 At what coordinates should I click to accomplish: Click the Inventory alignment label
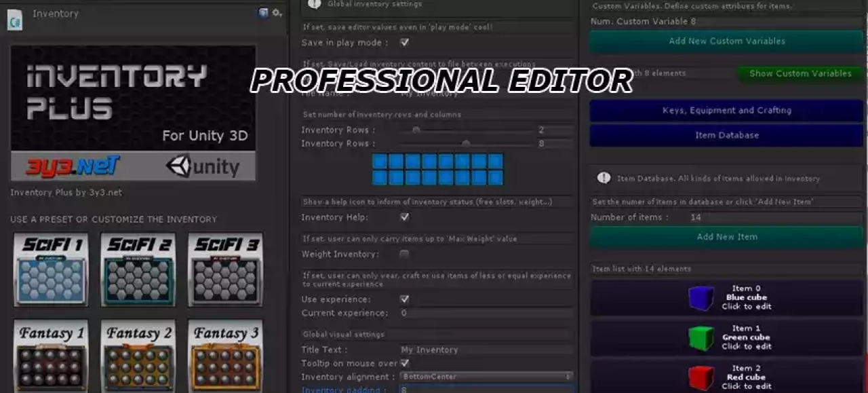pyautogui.click(x=348, y=377)
